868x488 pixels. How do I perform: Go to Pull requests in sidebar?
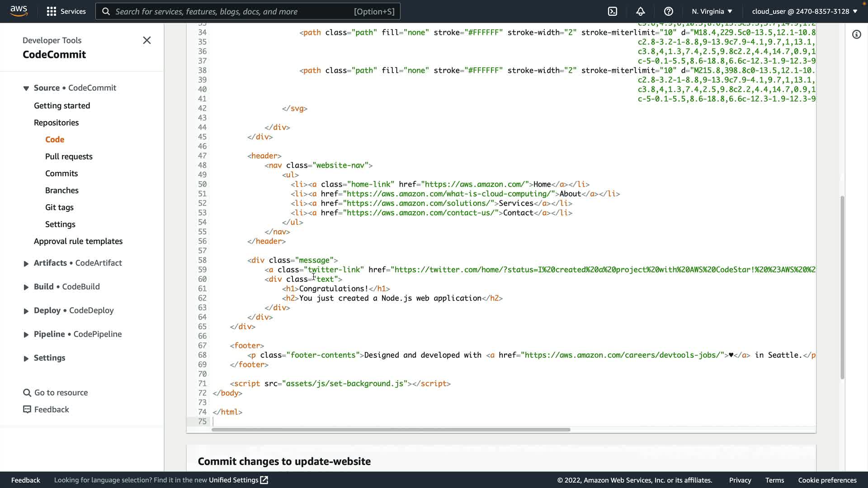(69, 156)
